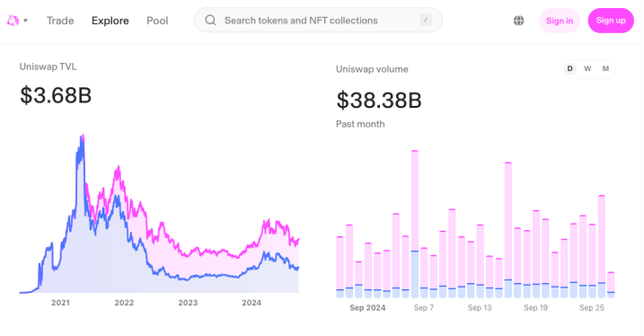Image resolution: width=644 pixels, height=336 pixels.
Task: Click the Sep 13 axis label
Action: (x=480, y=307)
